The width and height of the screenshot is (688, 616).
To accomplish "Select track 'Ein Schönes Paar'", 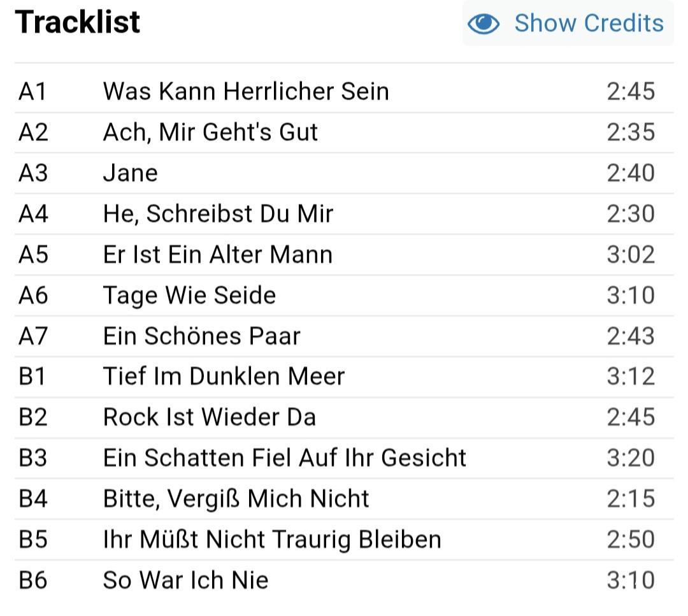I will 201,336.
